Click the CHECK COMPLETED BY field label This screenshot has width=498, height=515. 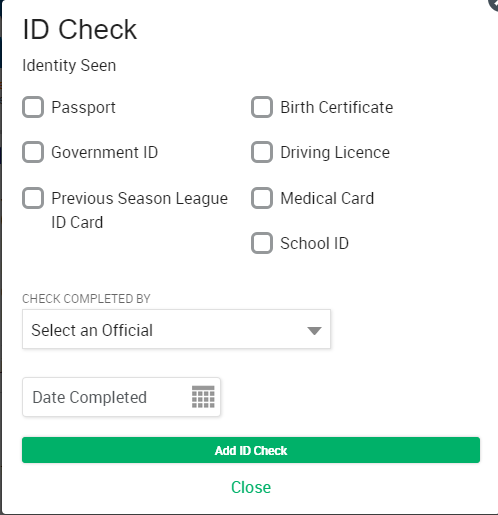tap(86, 299)
